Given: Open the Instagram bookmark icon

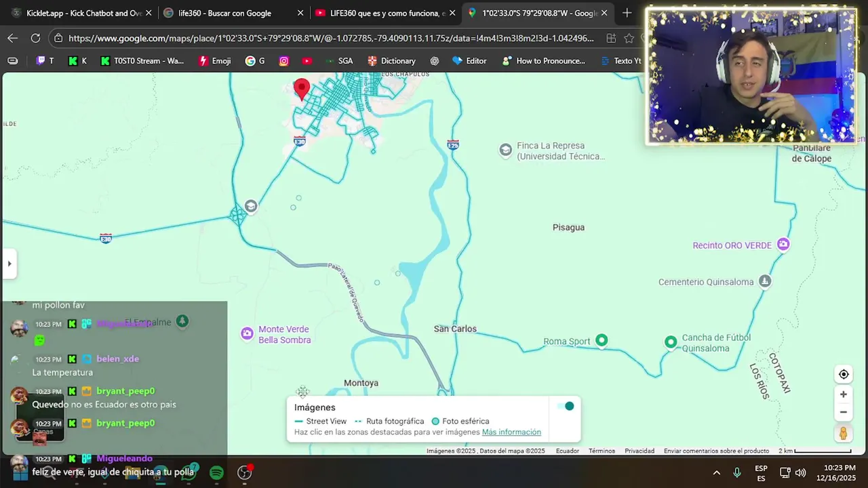Looking at the screenshot, I should (x=284, y=60).
